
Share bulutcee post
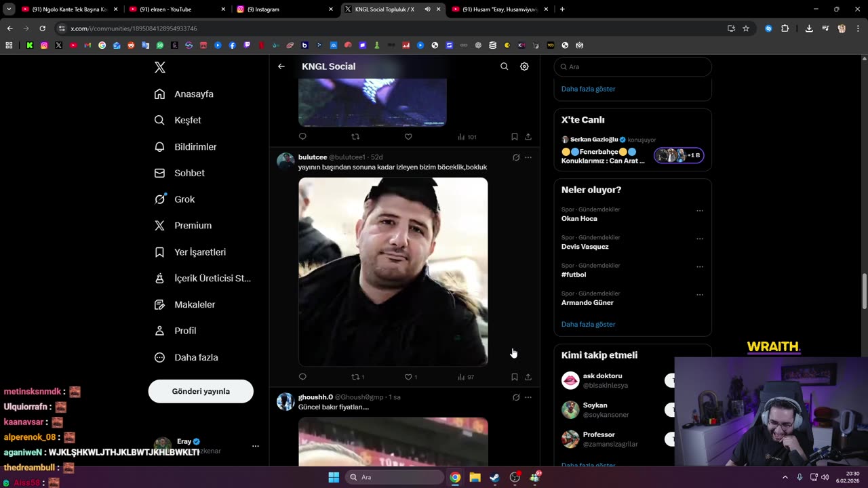click(x=528, y=377)
